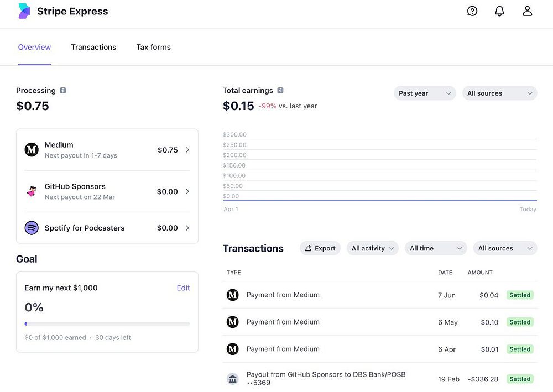
Task: Open All sources dropdown above earnings chart
Action: coord(499,93)
